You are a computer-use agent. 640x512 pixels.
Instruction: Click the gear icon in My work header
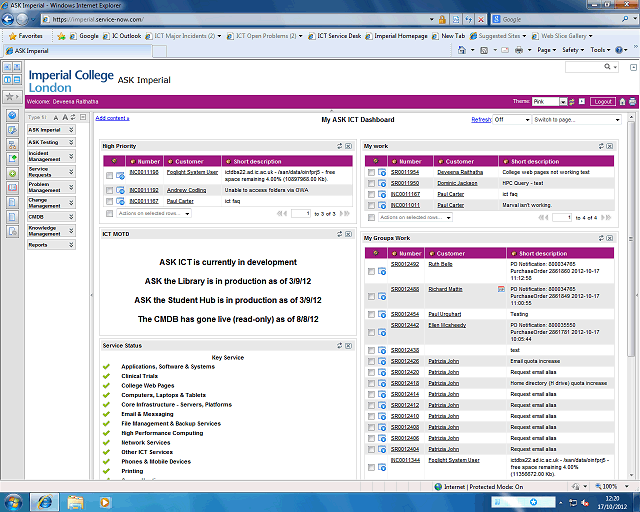pos(374,161)
